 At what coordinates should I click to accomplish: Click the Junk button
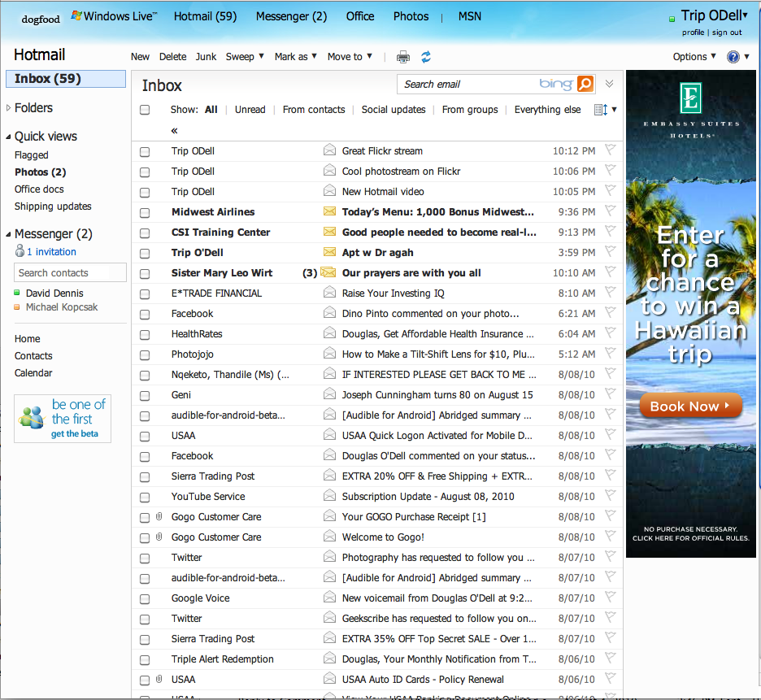206,57
